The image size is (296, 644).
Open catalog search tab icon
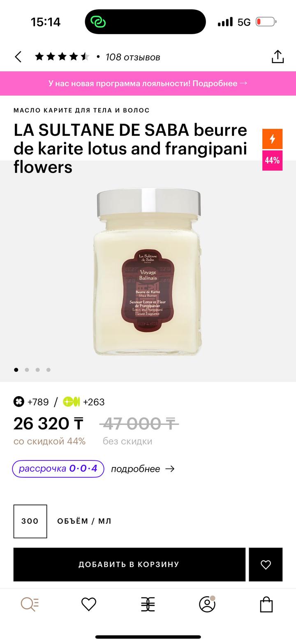click(x=30, y=604)
